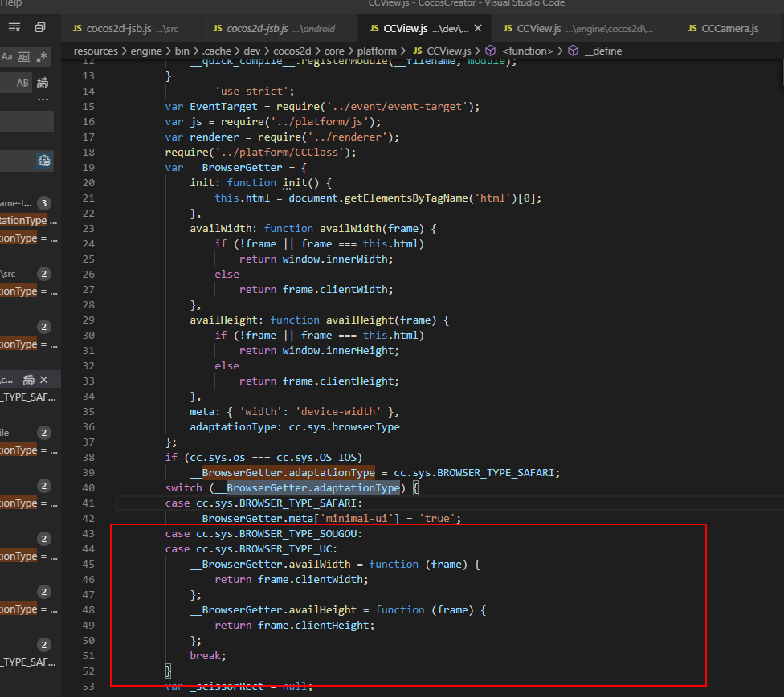This screenshot has width=784, height=697.
Task: Click 'switch' keyword on line 40
Action: (183, 488)
